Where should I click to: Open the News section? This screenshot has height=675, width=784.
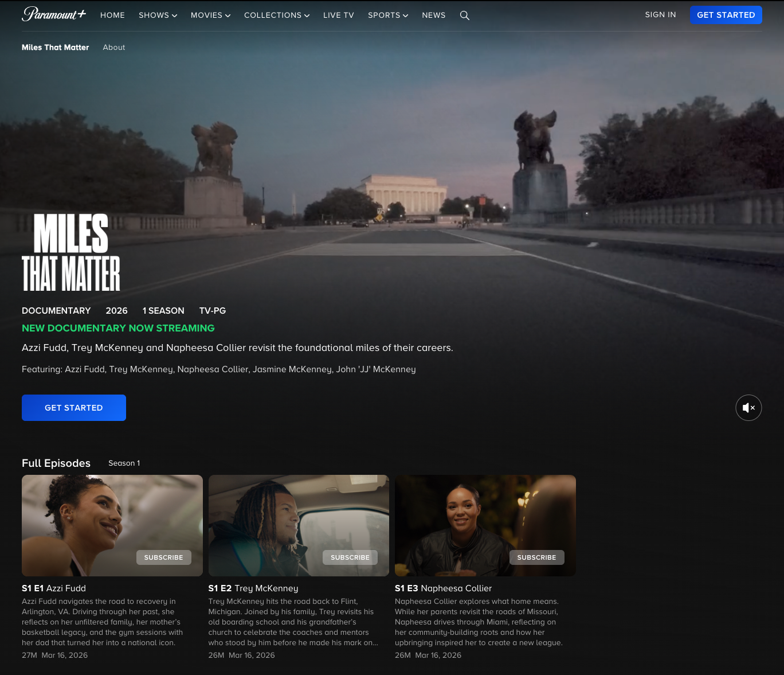pyautogui.click(x=434, y=15)
